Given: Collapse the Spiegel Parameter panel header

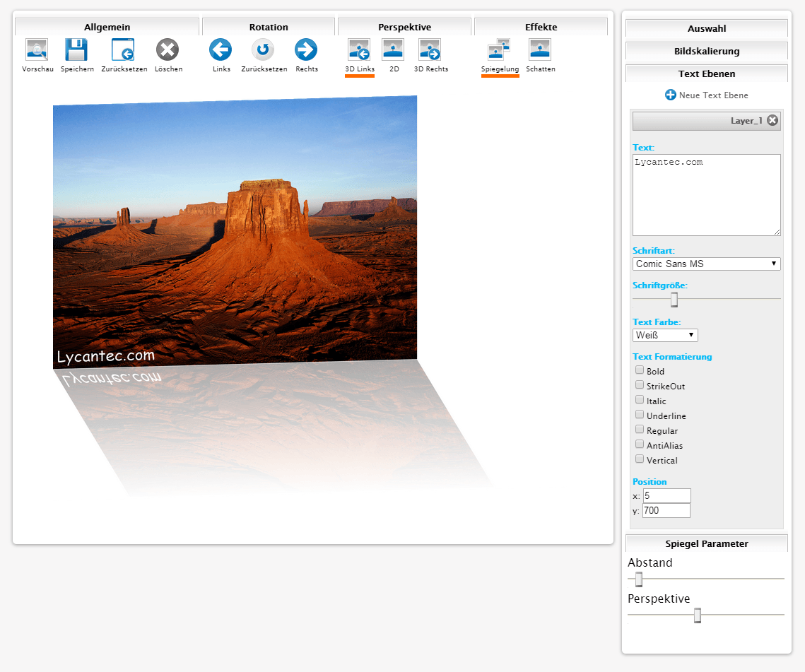Looking at the screenshot, I should (x=707, y=543).
